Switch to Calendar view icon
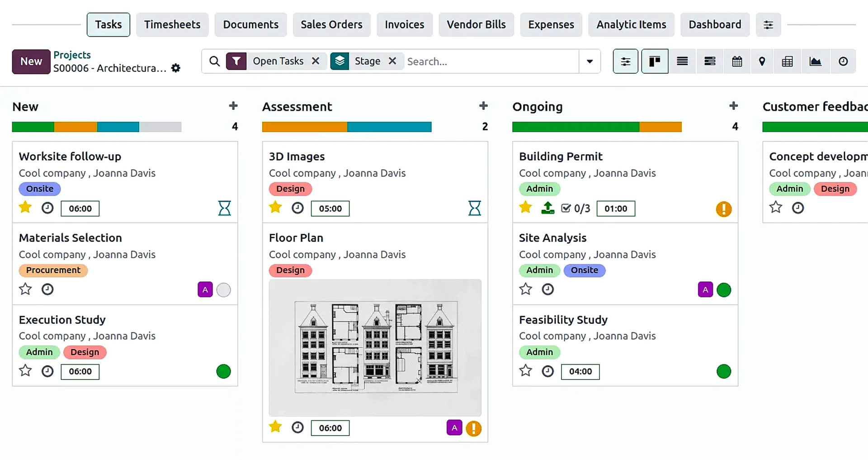Screen dimensions: 868x460 pos(737,62)
